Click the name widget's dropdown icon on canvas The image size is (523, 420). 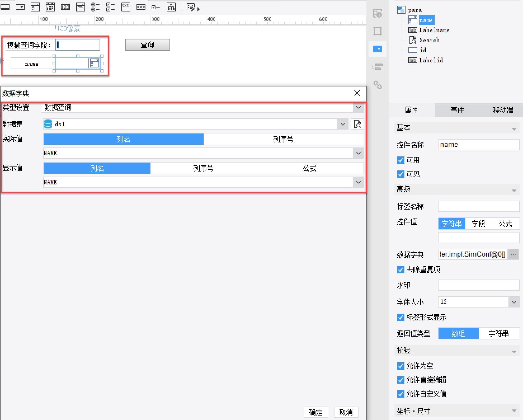pos(95,63)
